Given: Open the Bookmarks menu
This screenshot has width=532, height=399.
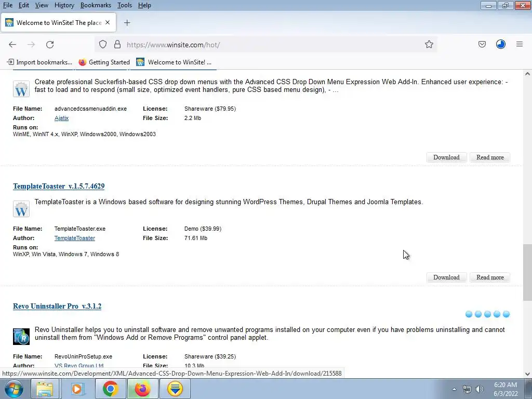Looking at the screenshot, I should click(96, 5).
